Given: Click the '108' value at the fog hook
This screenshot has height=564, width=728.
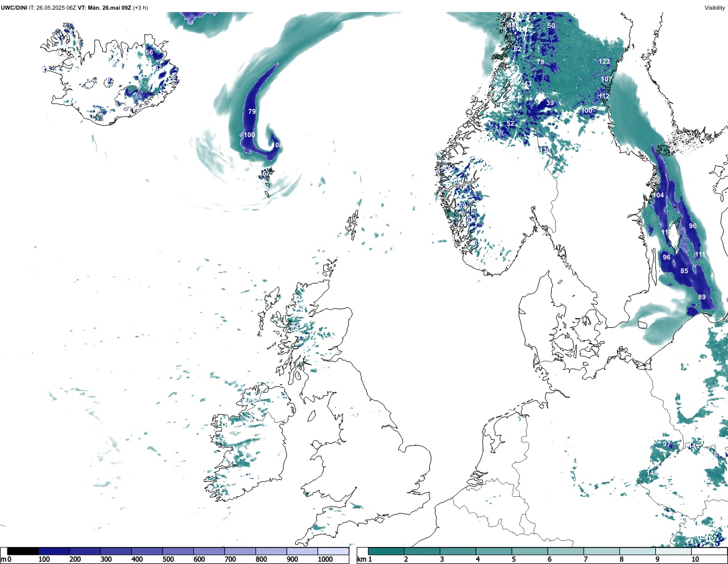Looking at the screenshot, I should tap(277, 145).
